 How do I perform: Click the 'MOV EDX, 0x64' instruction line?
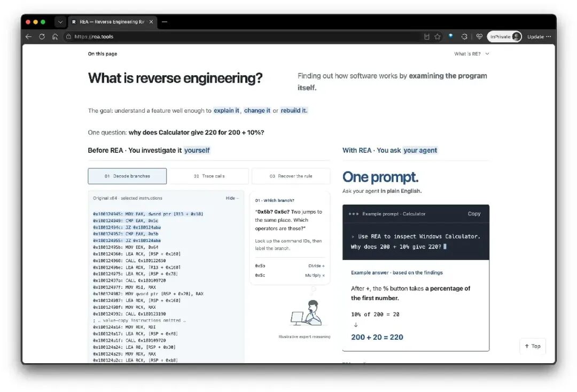pyautogui.click(x=126, y=247)
